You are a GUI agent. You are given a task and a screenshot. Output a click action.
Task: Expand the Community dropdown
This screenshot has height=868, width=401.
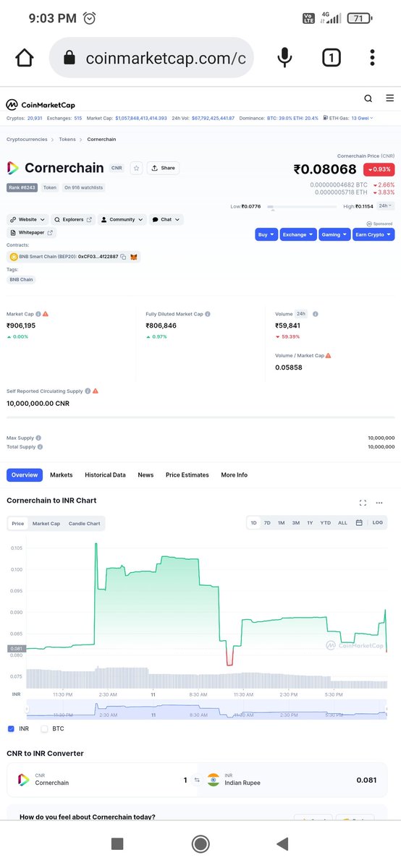coord(122,219)
